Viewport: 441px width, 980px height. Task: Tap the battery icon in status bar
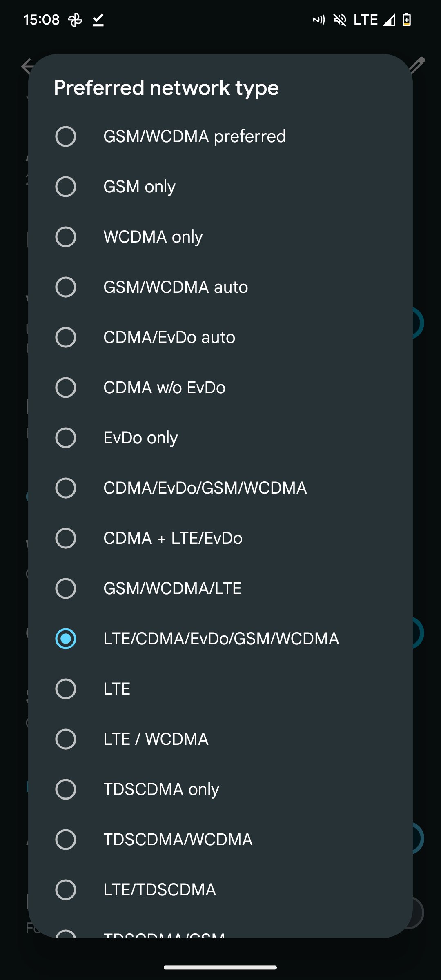point(407,20)
